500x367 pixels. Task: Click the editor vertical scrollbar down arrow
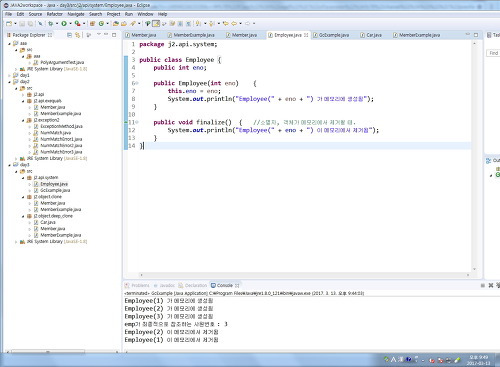click(474, 269)
